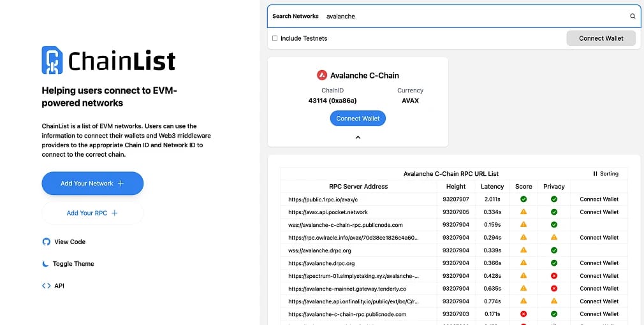Image resolution: width=644 pixels, height=325 pixels.
Task: Click privacy warning for onfinality row
Action: click(x=554, y=301)
